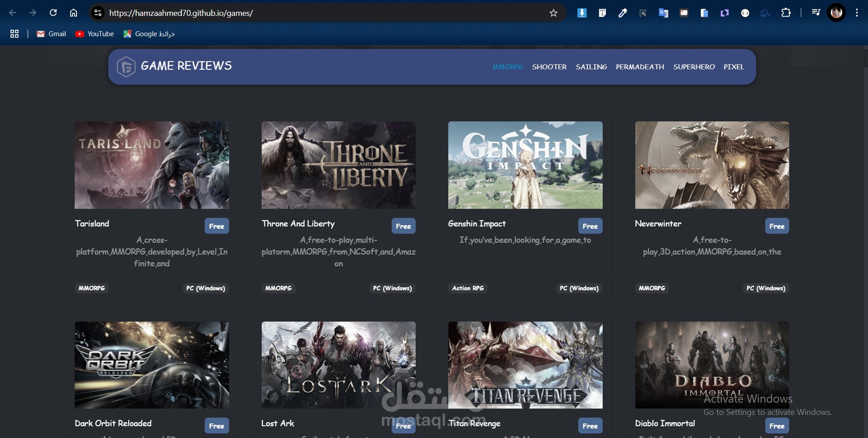The width and height of the screenshot is (868, 438).
Task: Click "PC (Windows)" tag on Genshin Impact card
Action: [x=579, y=288]
